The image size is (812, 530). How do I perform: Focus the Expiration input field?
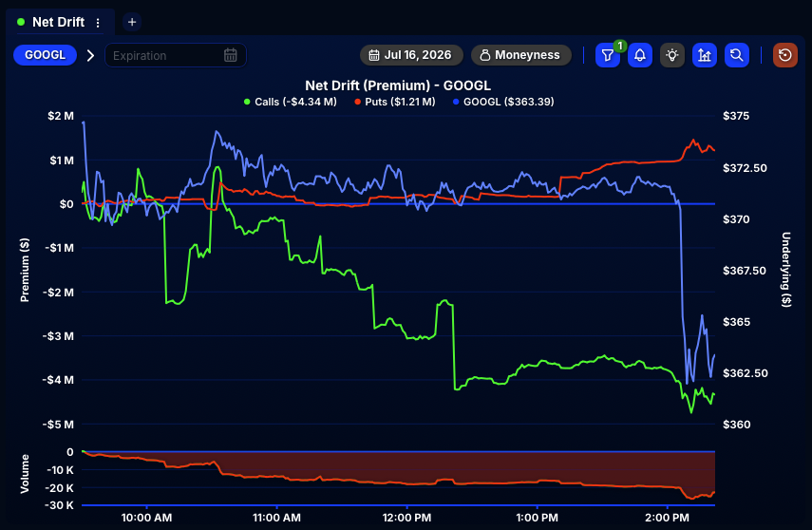pyautogui.click(x=176, y=55)
